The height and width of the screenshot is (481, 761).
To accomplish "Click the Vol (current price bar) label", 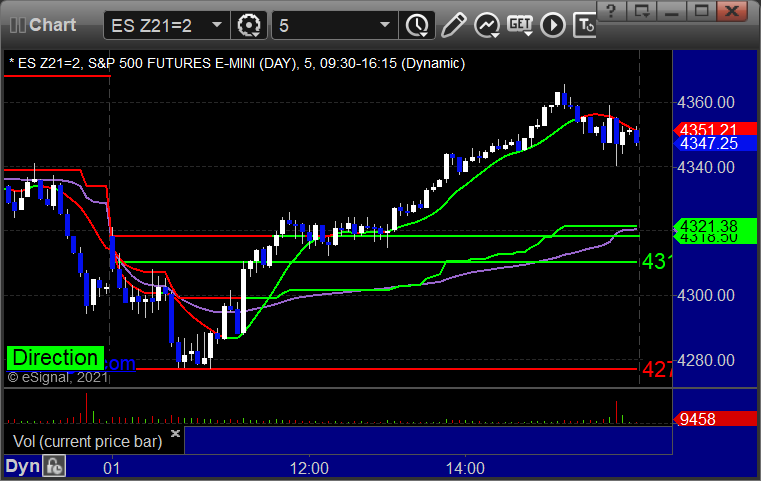I will 88,441.
